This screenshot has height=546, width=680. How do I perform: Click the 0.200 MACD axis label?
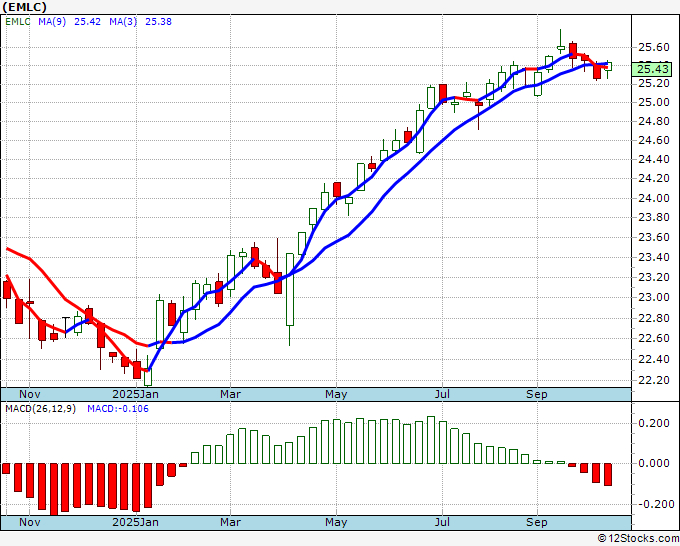tap(654, 423)
